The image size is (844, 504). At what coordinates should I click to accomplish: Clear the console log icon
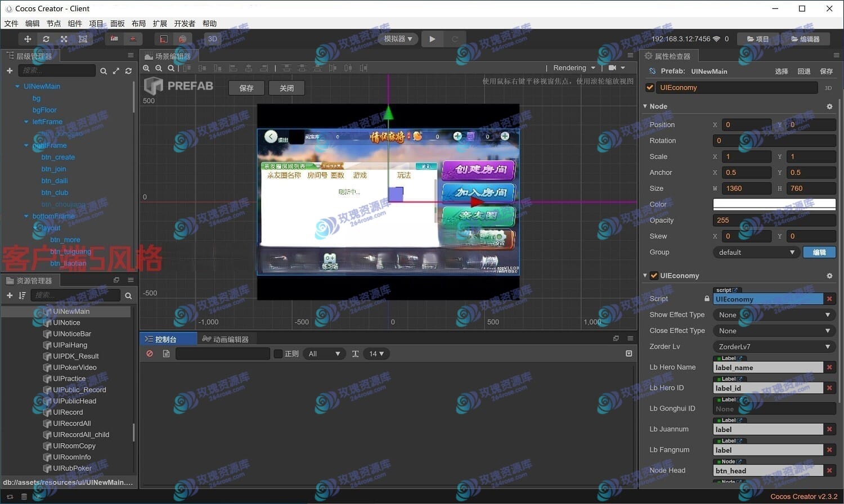[x=150, y=354]
